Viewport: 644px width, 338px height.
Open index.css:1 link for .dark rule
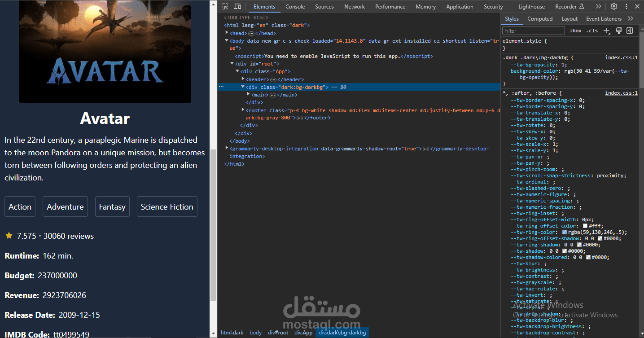click(x=621, y=57)
